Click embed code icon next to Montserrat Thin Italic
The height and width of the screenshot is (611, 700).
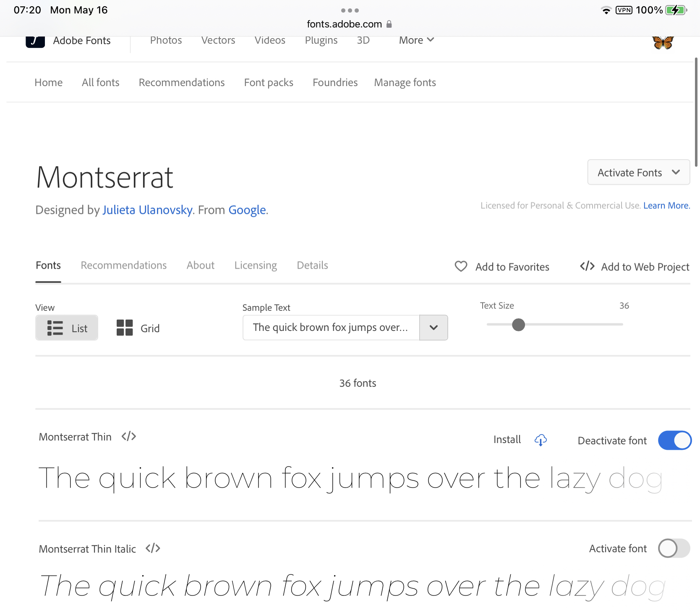click(153, 548)
